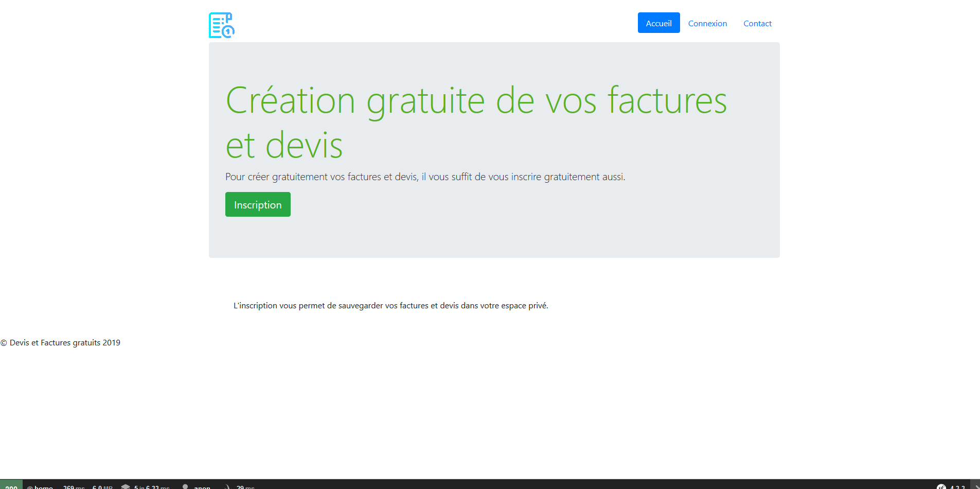Click the Symfony sf logo in the toolbar
The height and width of the screenshot is (489, 980).
pyautogui.click(x=941, y=486)
